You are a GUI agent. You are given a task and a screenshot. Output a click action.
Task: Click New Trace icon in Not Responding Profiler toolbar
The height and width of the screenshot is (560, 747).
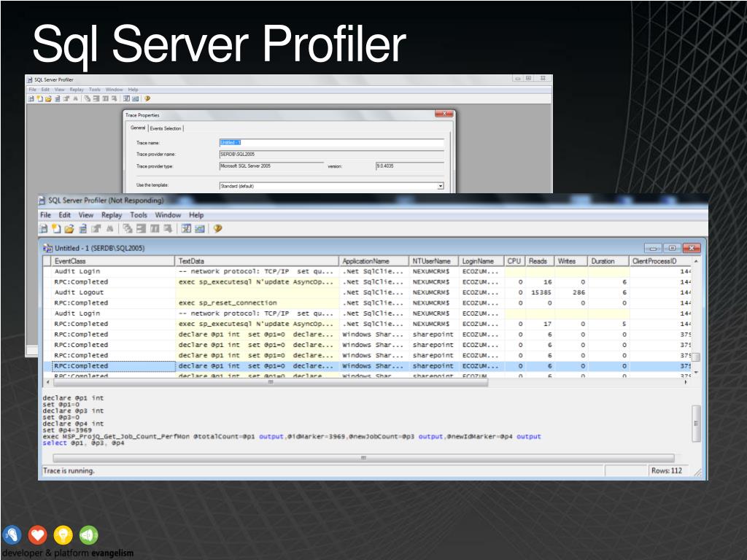click(43, 228)
